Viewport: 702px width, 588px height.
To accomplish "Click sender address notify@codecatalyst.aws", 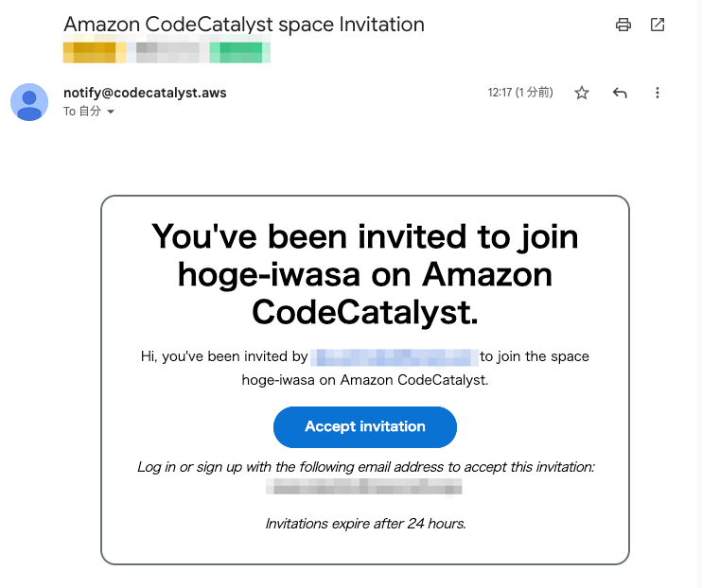I will coord(145,93).
